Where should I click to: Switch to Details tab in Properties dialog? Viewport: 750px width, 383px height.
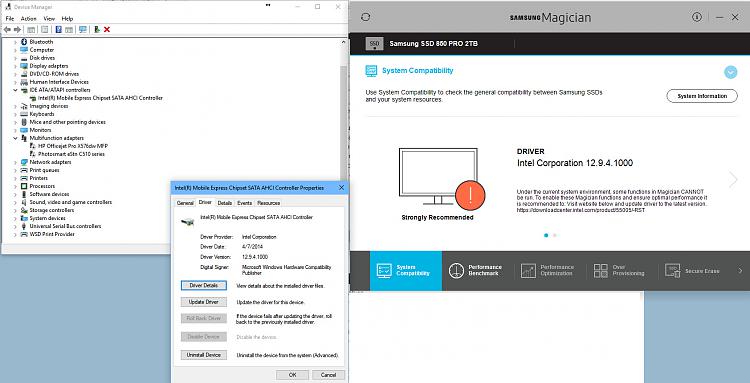click(224, 203)
